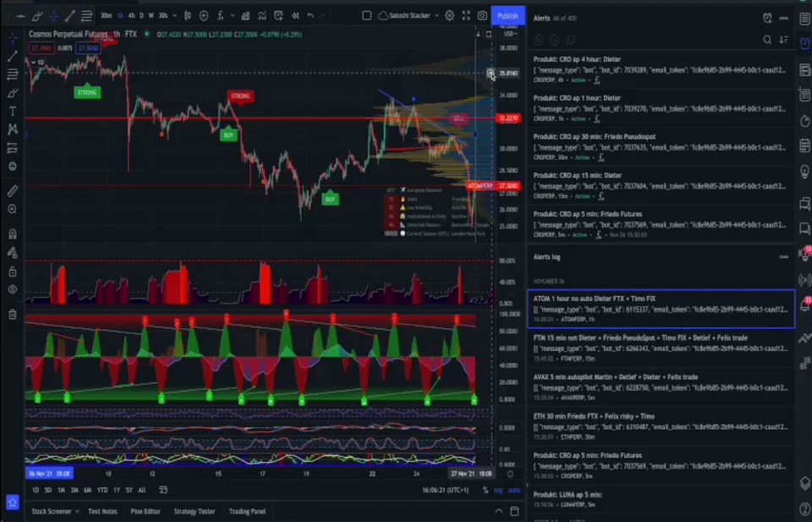Open the Strategy Tester tab
The image size is (812, 522).
195,512
